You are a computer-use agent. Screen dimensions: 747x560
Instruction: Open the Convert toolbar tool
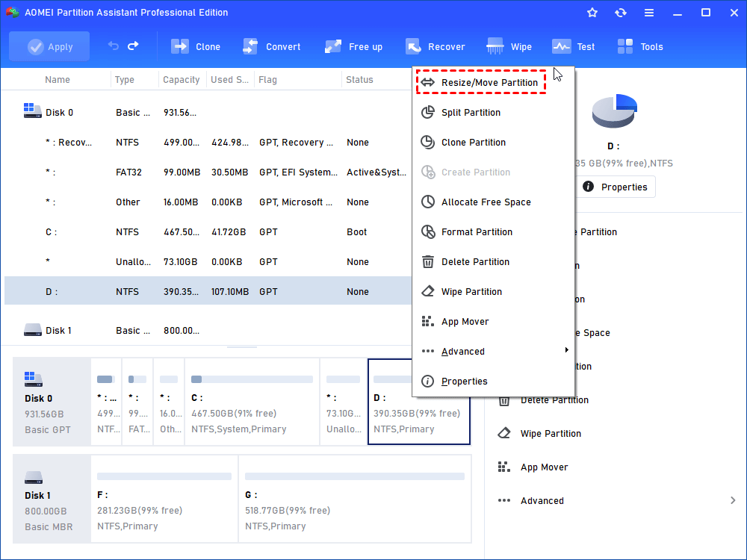coord(271,46)
